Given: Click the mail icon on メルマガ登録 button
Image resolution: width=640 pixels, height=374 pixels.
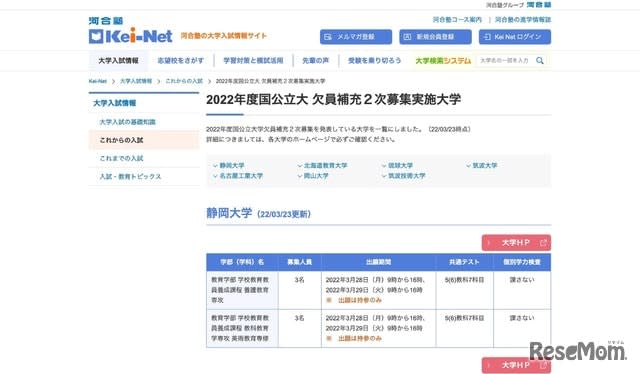Looking at the screenshot, I should coord(328,37).
